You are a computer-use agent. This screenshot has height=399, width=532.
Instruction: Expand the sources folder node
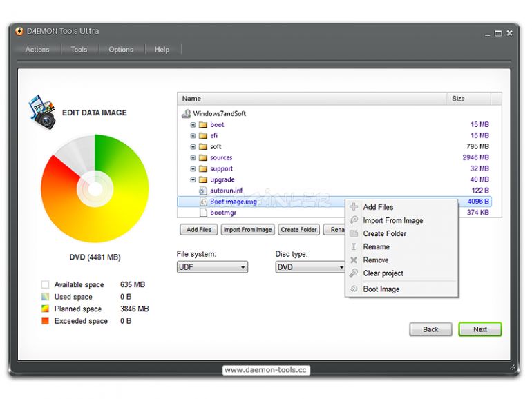(193, 157)
